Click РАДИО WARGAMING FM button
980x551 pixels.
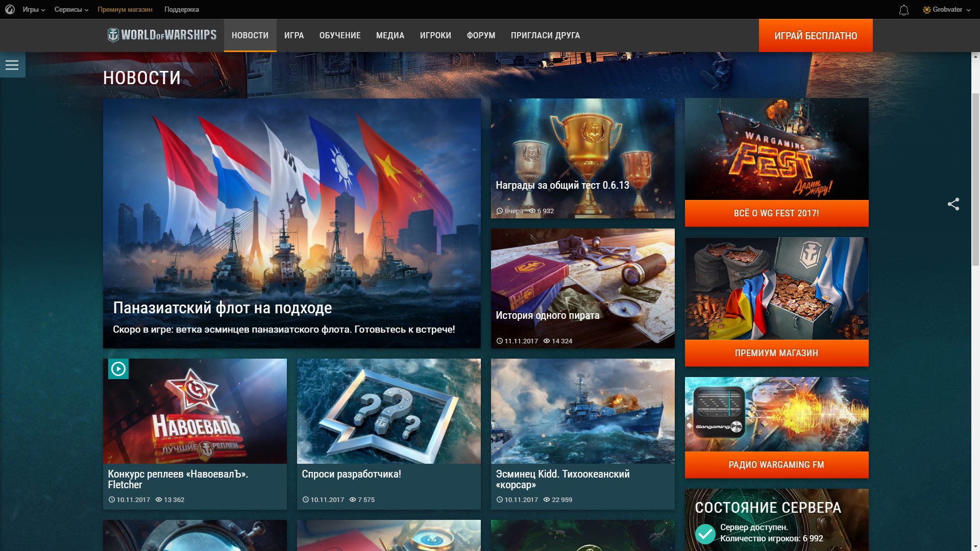pos(776,465)
